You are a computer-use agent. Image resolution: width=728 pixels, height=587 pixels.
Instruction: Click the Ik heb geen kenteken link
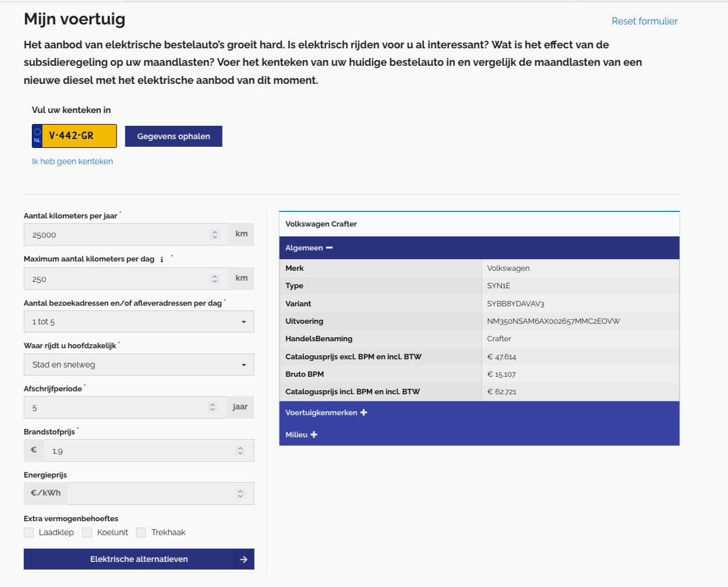click(72, 161)
